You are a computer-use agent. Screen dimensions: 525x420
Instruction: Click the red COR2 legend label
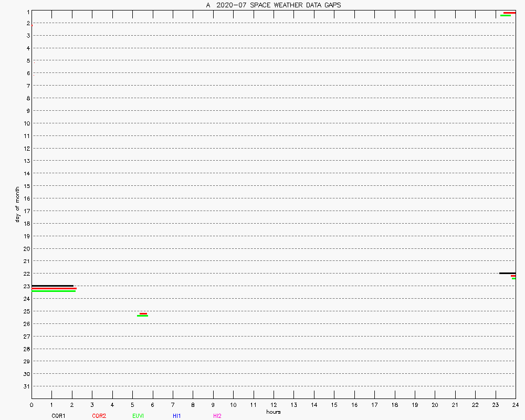coord(99,416)
